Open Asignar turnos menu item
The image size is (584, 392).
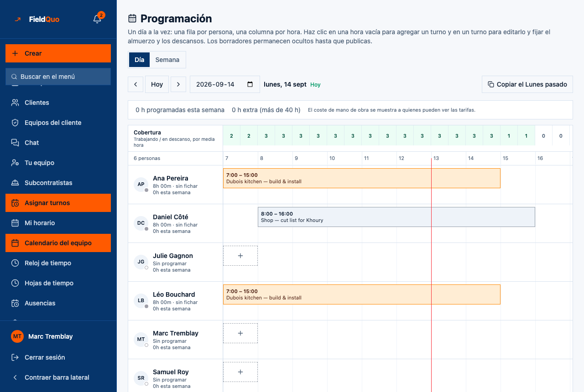click(x=58, y=203)
